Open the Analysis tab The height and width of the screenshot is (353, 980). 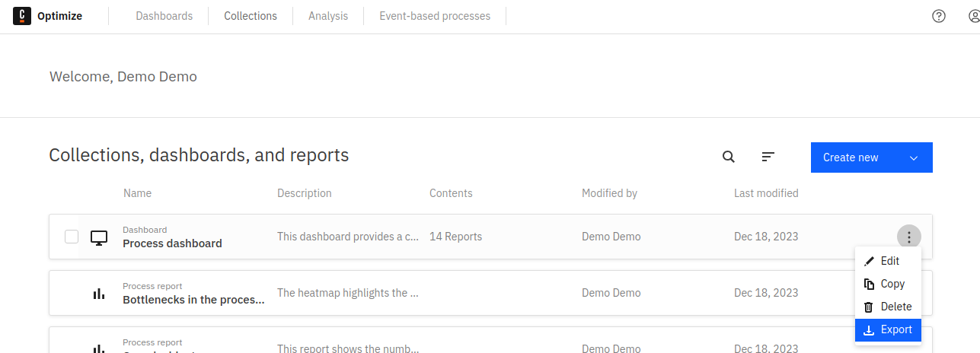[x=328, y=16]
